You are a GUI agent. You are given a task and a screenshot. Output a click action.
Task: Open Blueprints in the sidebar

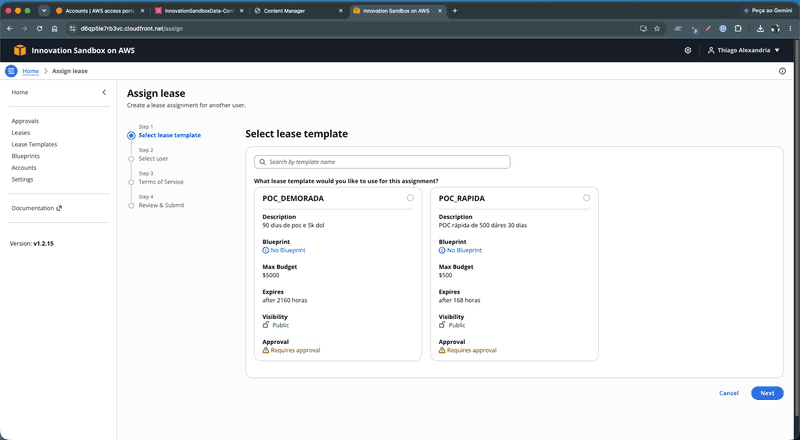coord(26,156)
